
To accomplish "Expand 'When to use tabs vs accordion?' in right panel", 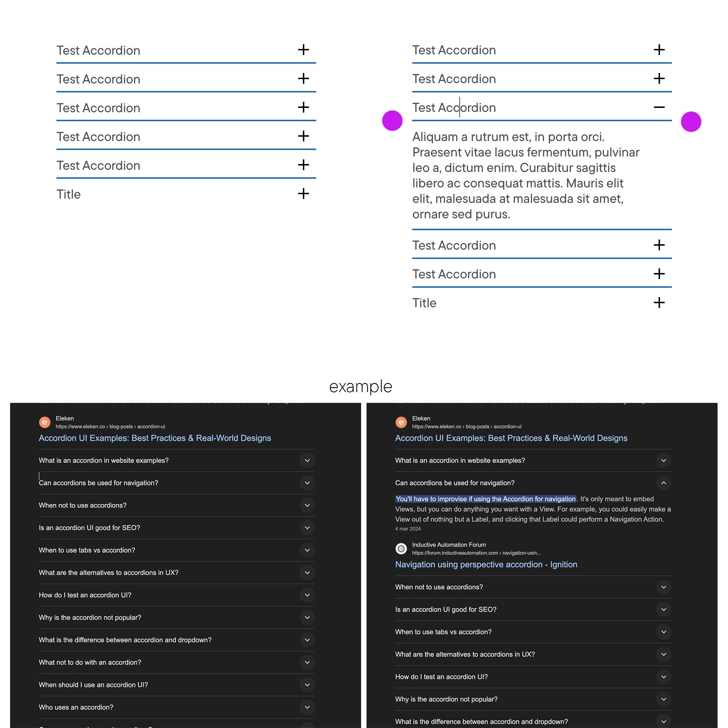I will (664, 632).
